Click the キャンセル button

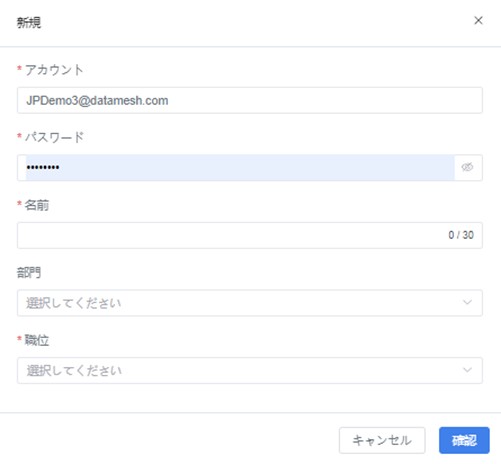382,440
